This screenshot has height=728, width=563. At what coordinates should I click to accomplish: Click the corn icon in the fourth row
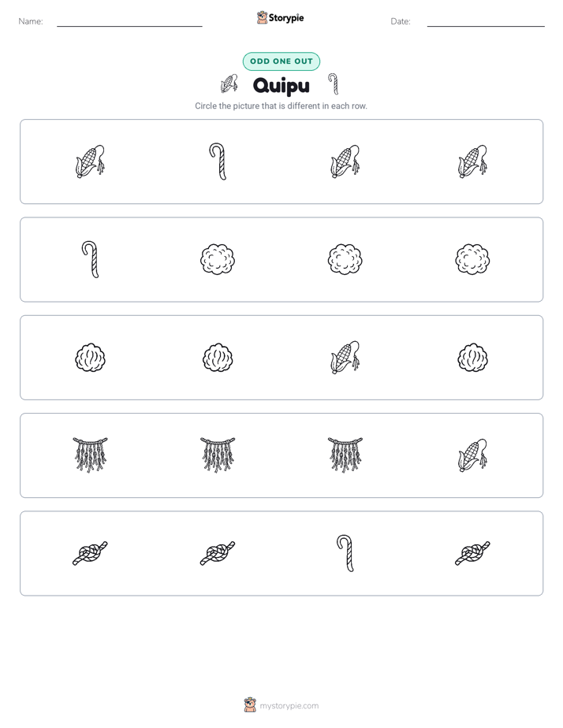472,455
